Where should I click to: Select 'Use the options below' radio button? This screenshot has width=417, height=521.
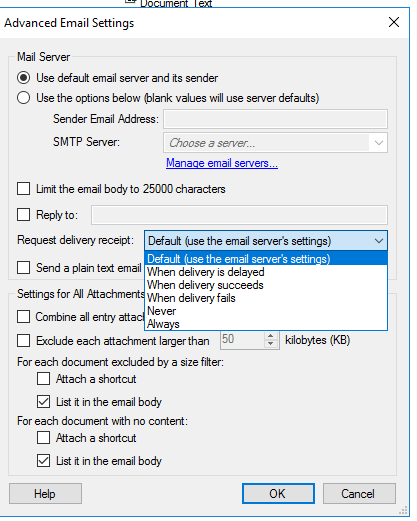[24, 98]
